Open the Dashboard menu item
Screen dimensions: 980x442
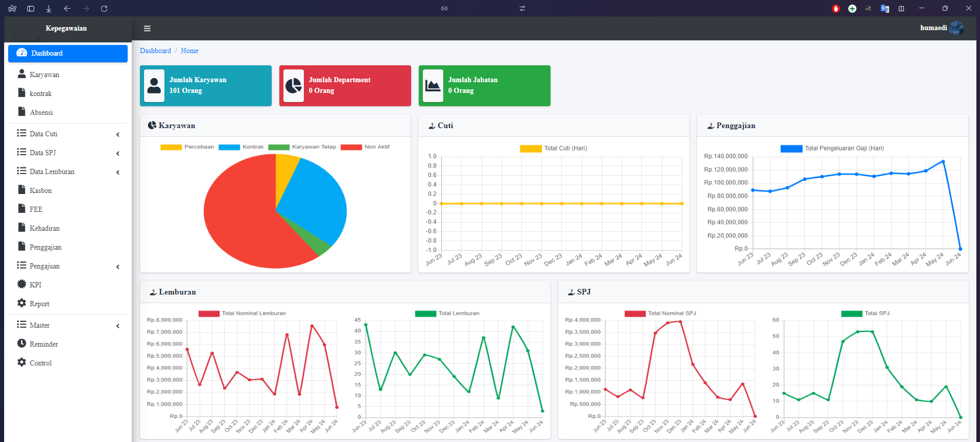point(68,53)
